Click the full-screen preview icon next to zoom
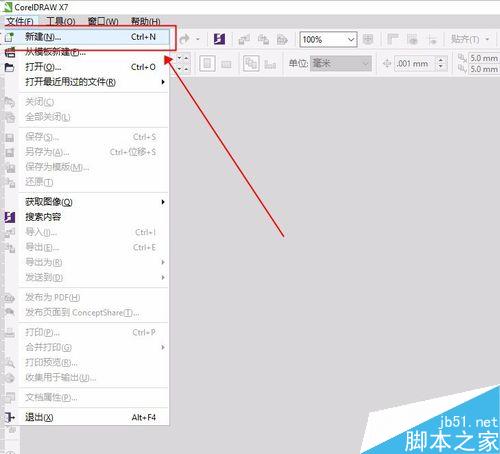Screen dimensions: 500x454 (368, 39)
